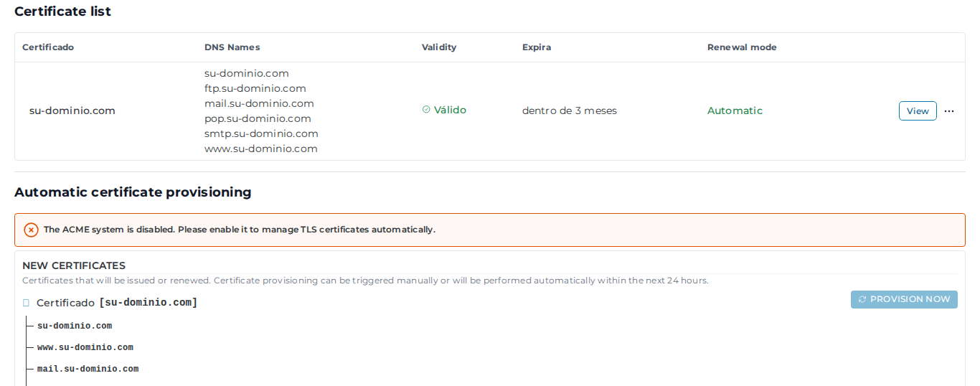Screen dimensions: 980x386
Task: Select mail.su-dominio.com tree entry
Action: coord(88,369)
